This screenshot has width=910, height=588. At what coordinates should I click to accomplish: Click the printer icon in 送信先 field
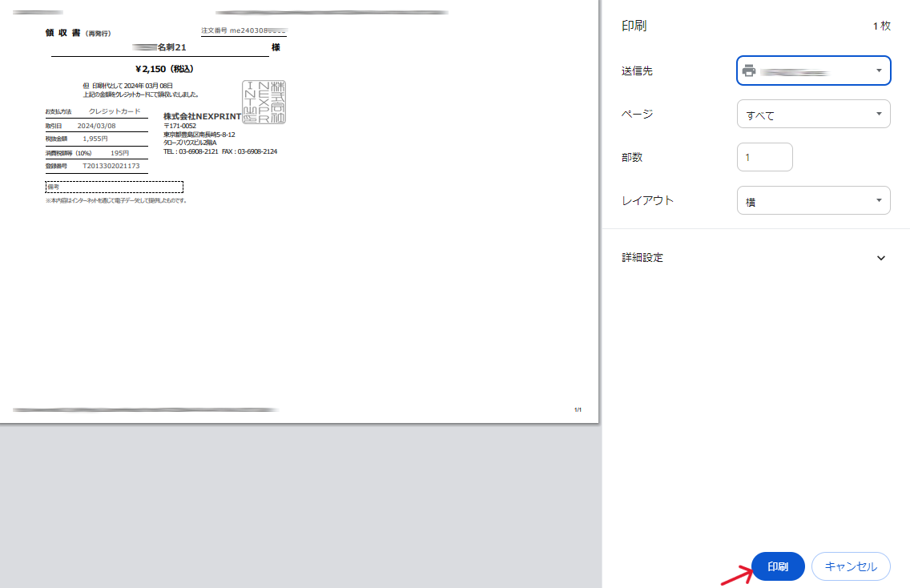point(749,70)
